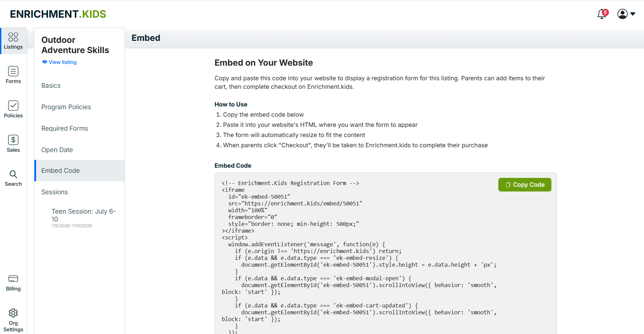
Task: Open the Billing card icon
Action: [x=13, y=279]
